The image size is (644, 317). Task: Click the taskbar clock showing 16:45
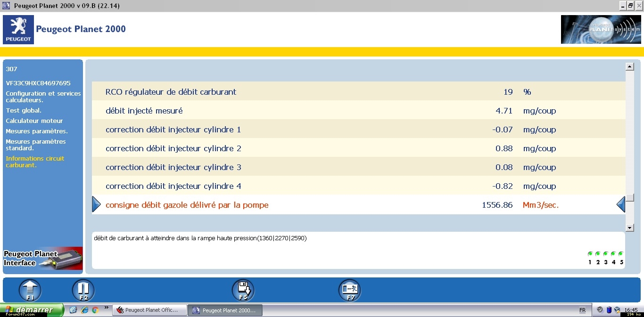(x=631, y=310)
